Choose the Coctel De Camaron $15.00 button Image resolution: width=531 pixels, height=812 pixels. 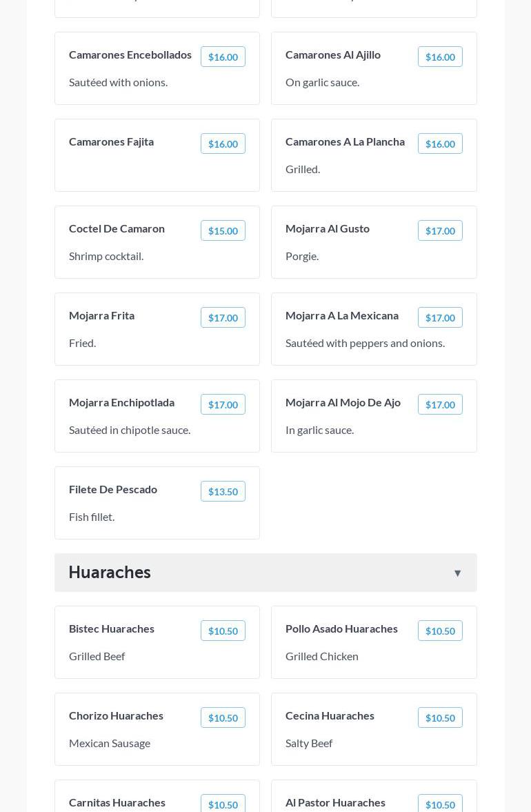(223, 231)
